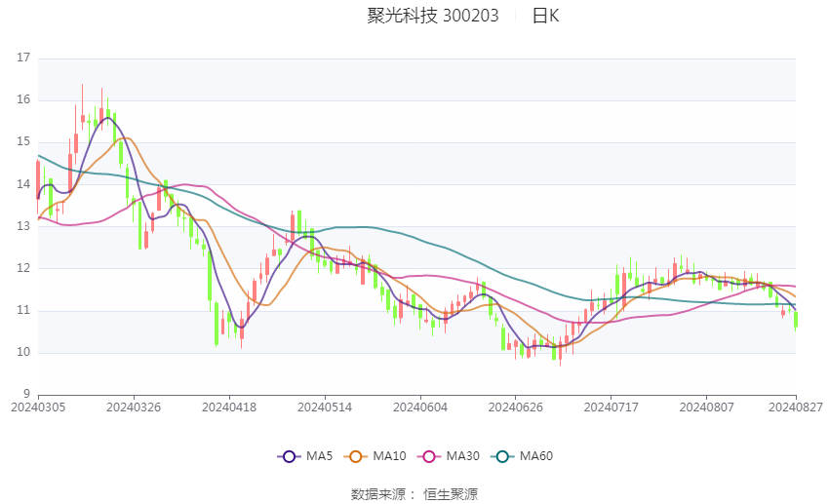Toggle the MA5 legend series
Viewport: 829px width, 504px height.
point(305,456)
